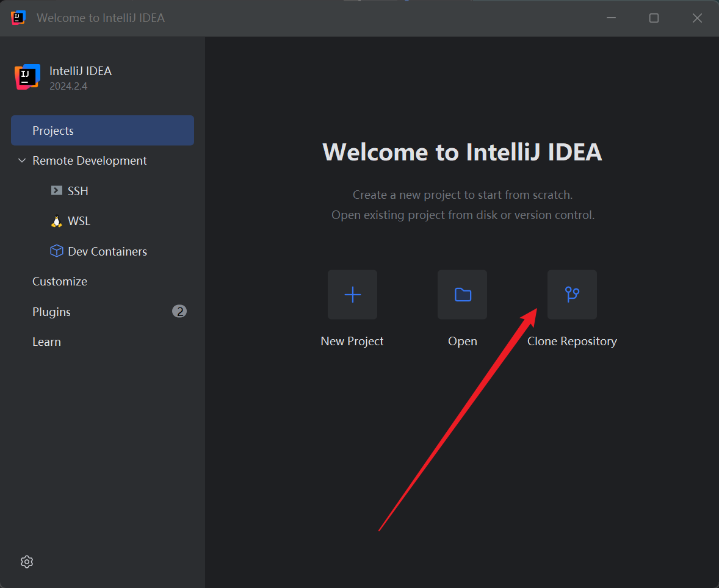Viewport: 719px width, 588px height.
Task: Click the IntelliJ IDEA logo in sidebar
Action: point(27,77)
